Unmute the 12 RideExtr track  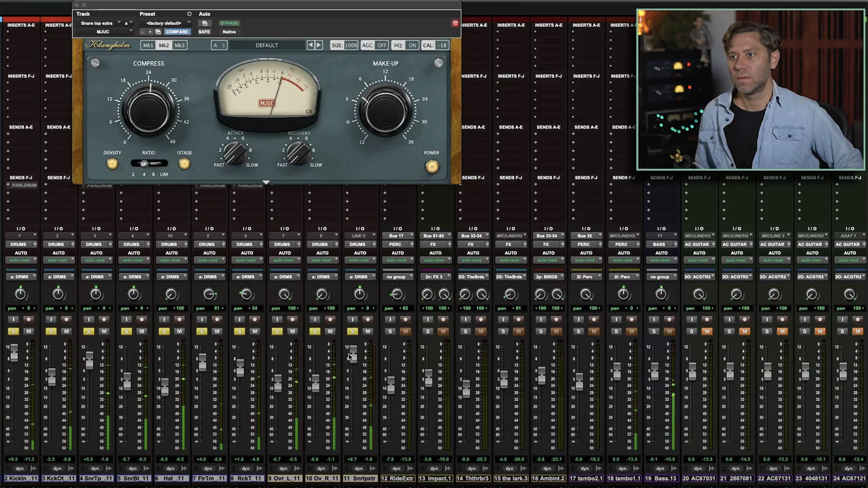(406, 331)
